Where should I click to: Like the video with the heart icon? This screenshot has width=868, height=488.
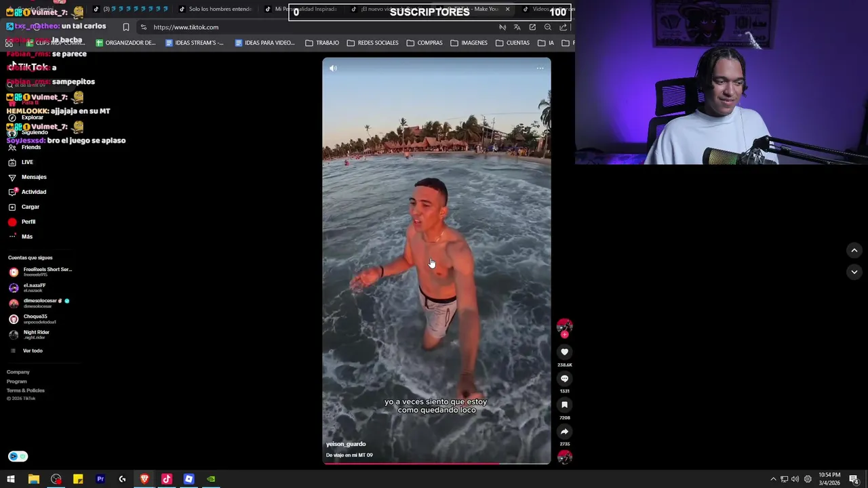(x=564, y=352)
